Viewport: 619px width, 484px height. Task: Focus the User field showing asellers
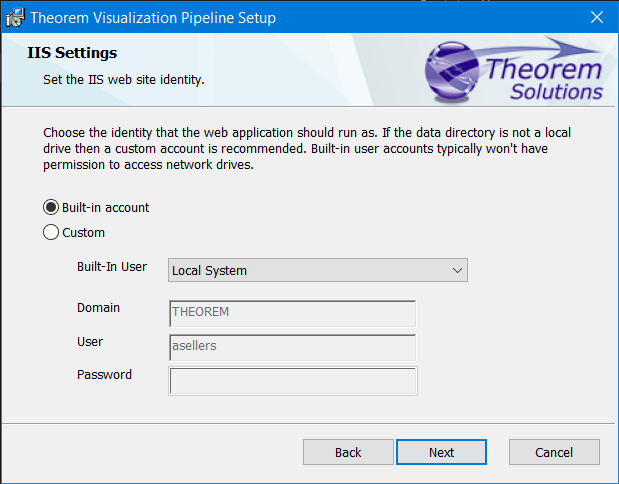coord(292,347)
